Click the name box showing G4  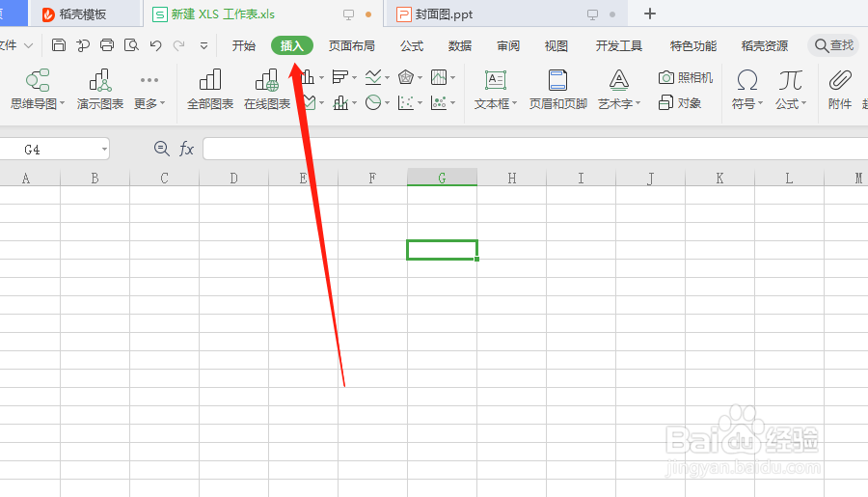[x=54, y=149]
